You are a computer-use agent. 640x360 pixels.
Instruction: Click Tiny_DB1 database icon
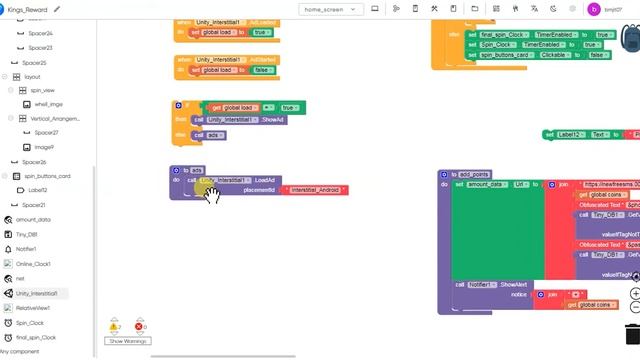coord(8,234)
